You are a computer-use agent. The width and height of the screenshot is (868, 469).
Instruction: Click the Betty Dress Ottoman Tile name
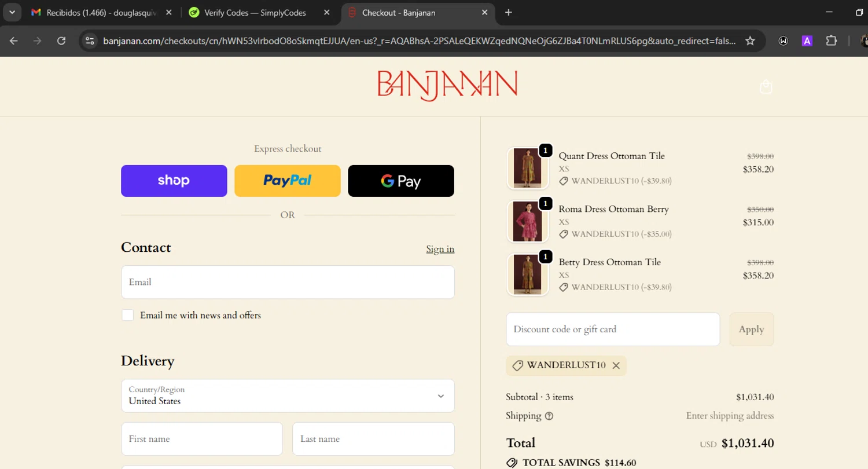(609, 262)
